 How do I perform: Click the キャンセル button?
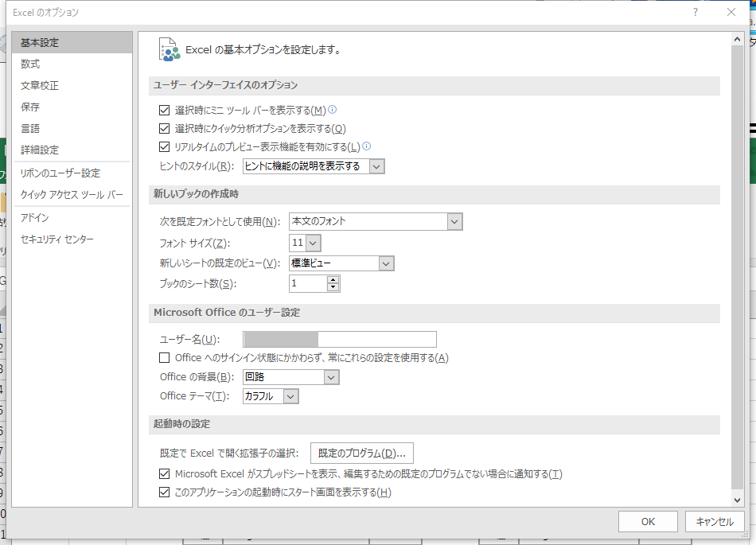coord(715,521)
